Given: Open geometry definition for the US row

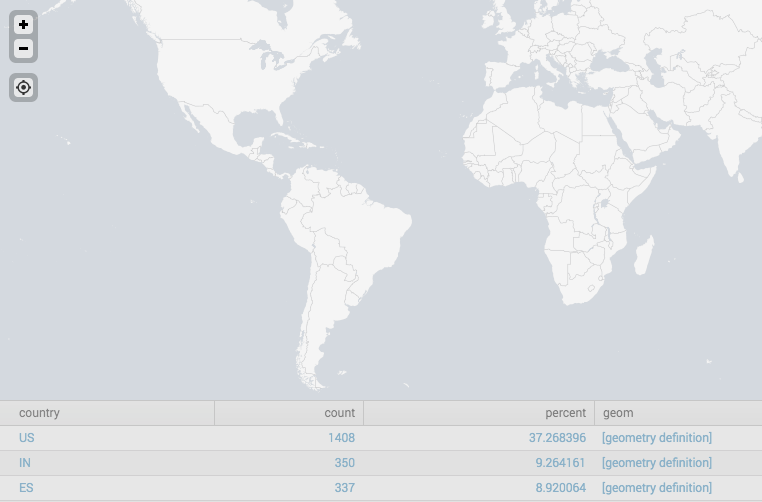Looking at the screenshot, I should click(x=657, y=438).
